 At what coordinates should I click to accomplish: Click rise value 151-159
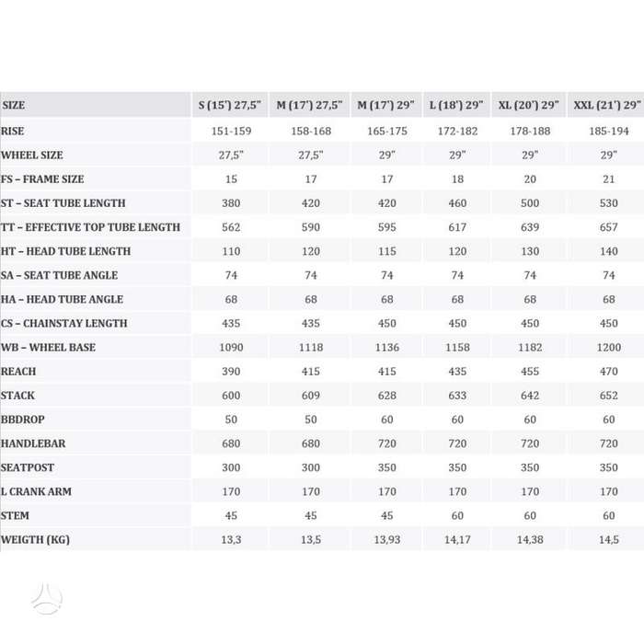[231, 132]
